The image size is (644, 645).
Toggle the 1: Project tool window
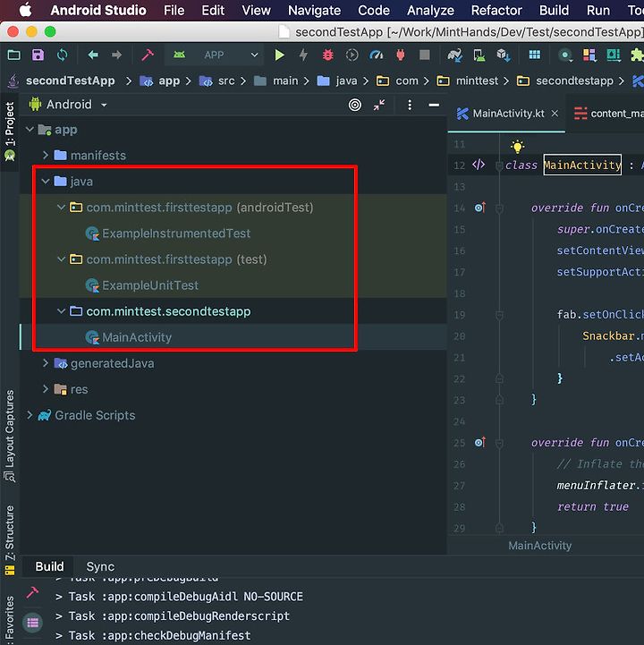tap(10, 132)
